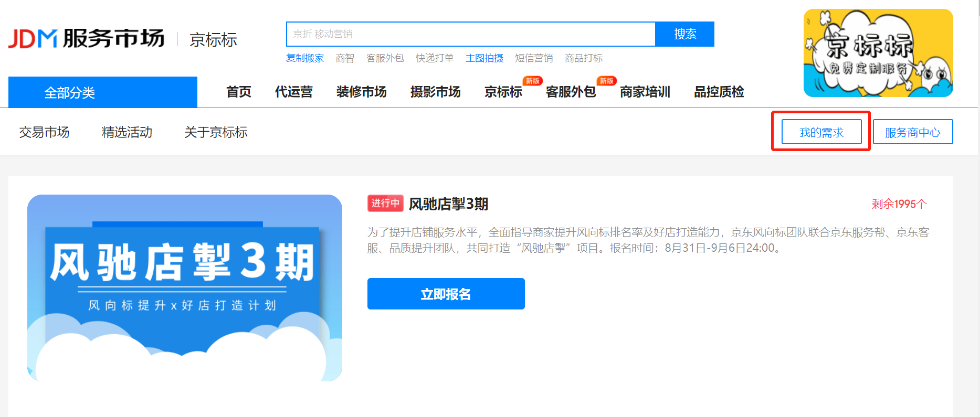
Task: Expand the 全部分类 category menu
Action: point(103,92)
